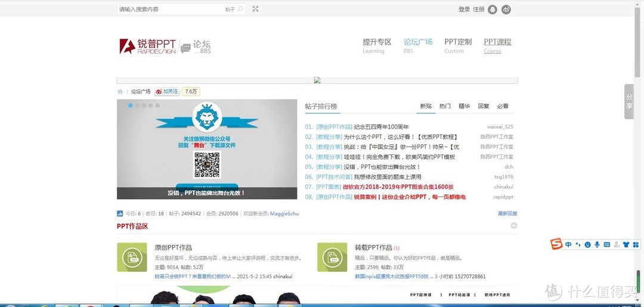Select the fourth carousel slide dot
The image size is (644, 307).
tap(151, 106)
